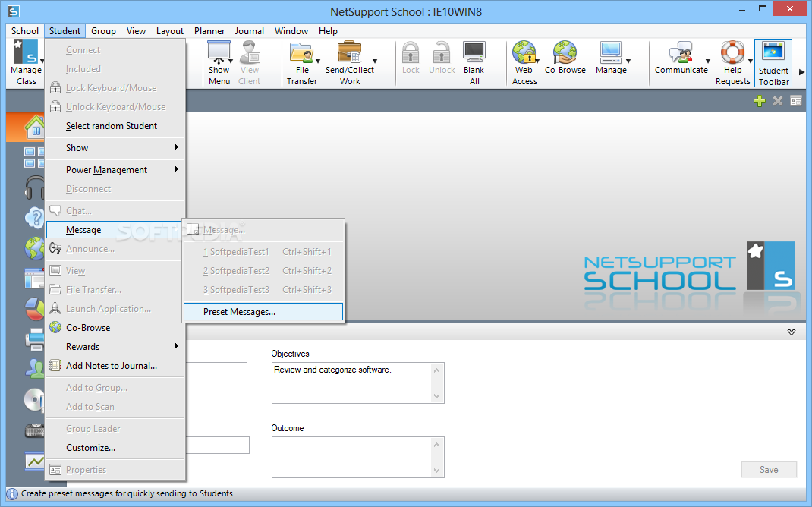Select the home view sidebar icon
Viewport: 812px width, 507px height.
[35, 127]
